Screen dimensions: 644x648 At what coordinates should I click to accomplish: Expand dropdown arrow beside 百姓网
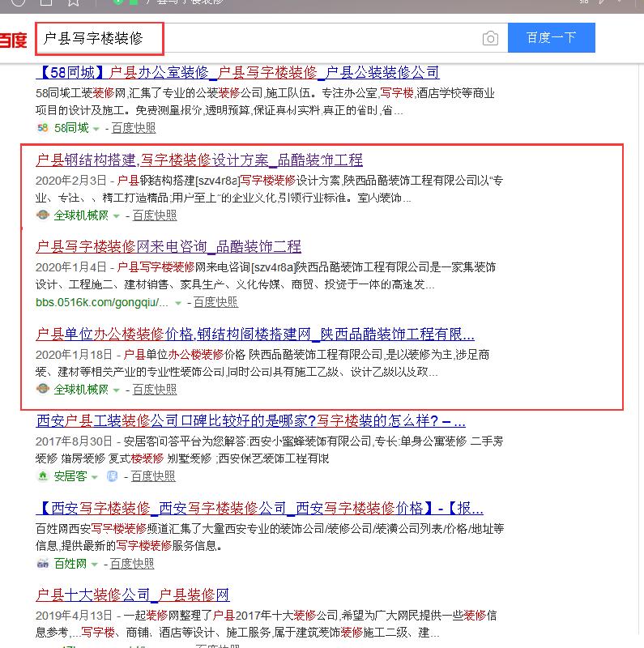(94, 565)
